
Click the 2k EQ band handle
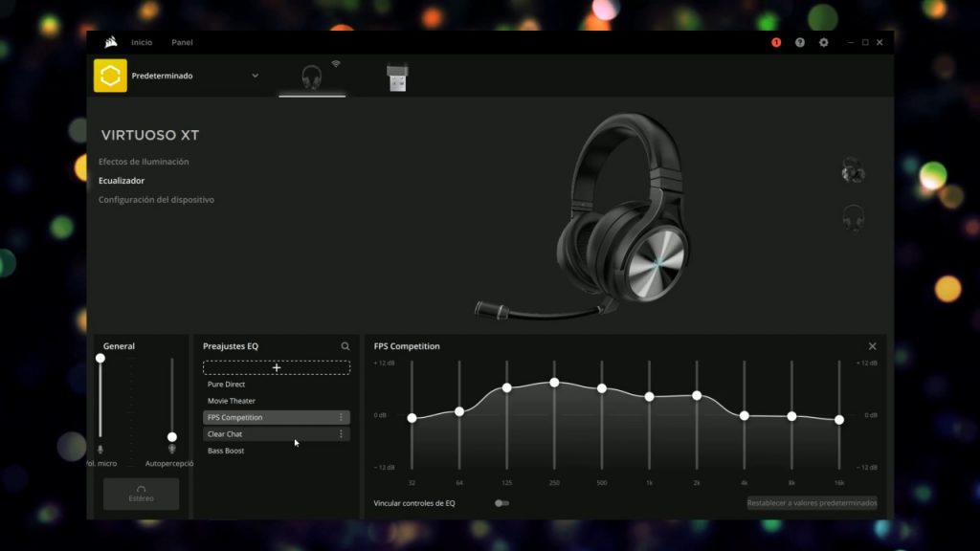pyautogui.click(x=697, y=395)
